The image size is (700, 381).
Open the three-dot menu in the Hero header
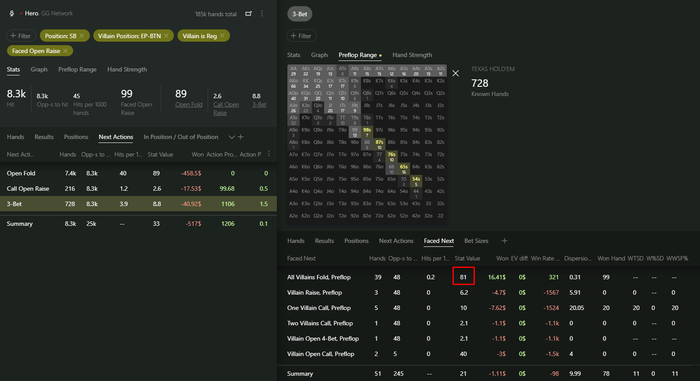coord(262,14)
